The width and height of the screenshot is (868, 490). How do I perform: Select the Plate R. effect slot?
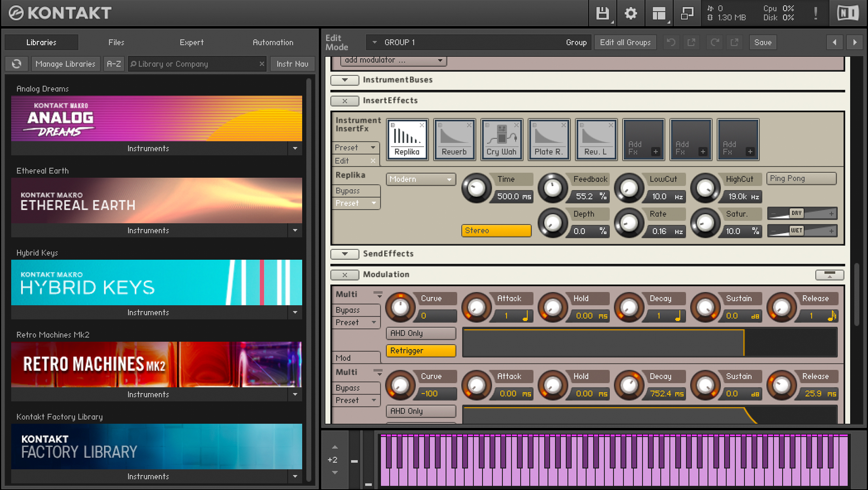tap(549, 139)
